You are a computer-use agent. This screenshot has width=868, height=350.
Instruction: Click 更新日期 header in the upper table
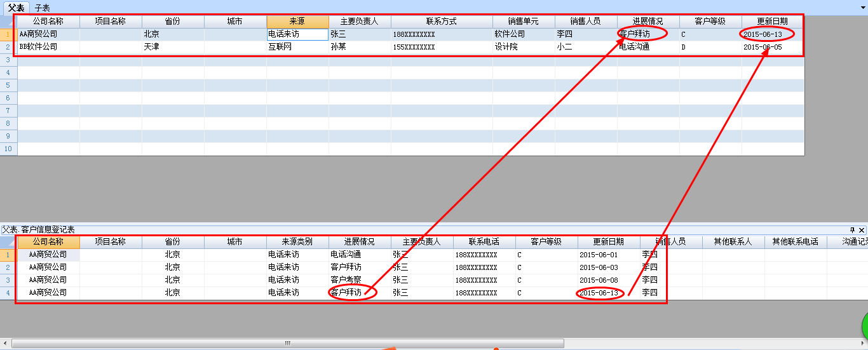pos(773,22)
